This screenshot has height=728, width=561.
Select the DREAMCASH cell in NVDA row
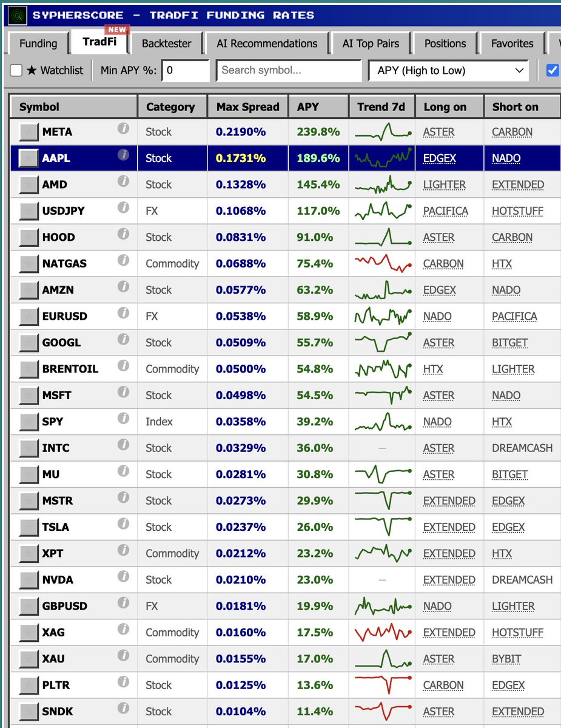[x=522, y=580]
